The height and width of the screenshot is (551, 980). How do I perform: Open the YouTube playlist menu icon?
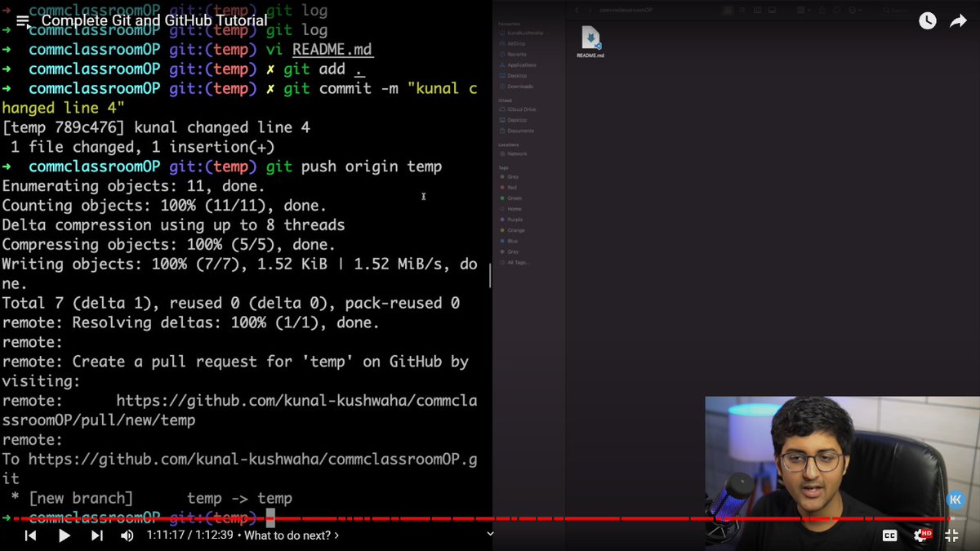22,21
